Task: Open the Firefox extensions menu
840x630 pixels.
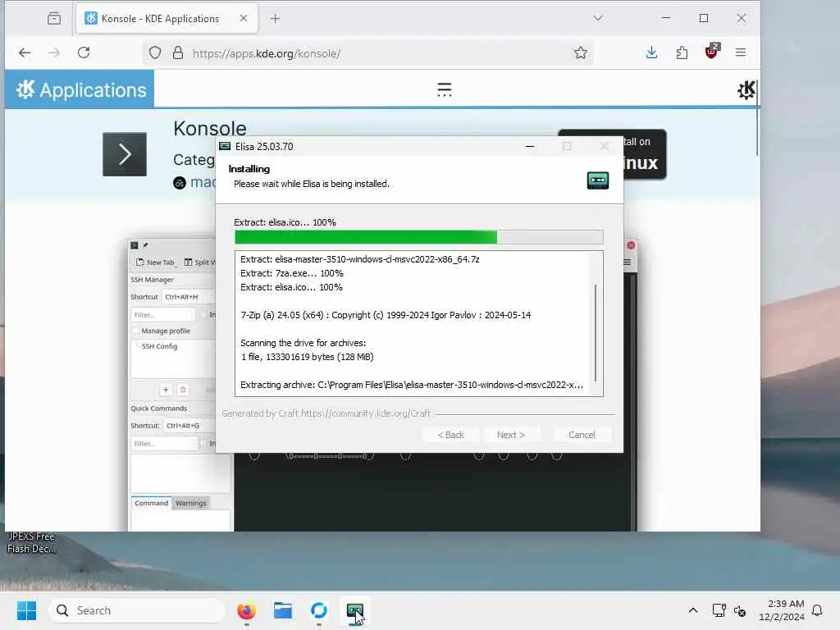Action: click(x=682, y=52)
